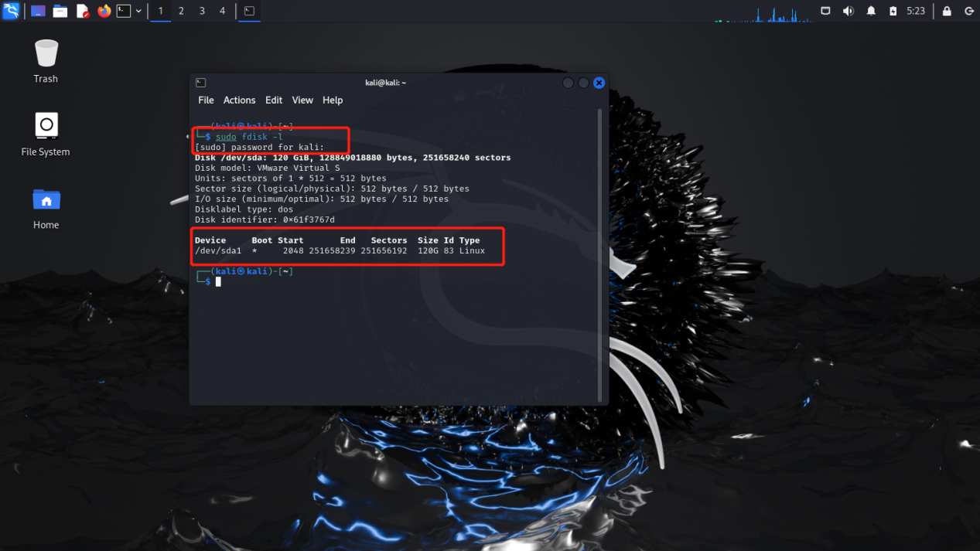Click the 'Disklabel type: dos' line
Screen dimensions: 980x551
[x=244, y=209]
